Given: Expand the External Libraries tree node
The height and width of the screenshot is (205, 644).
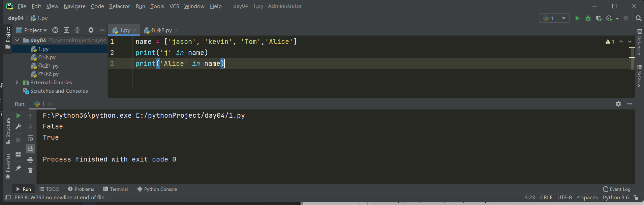Looking at the screenshot, I should pos(17,82).
